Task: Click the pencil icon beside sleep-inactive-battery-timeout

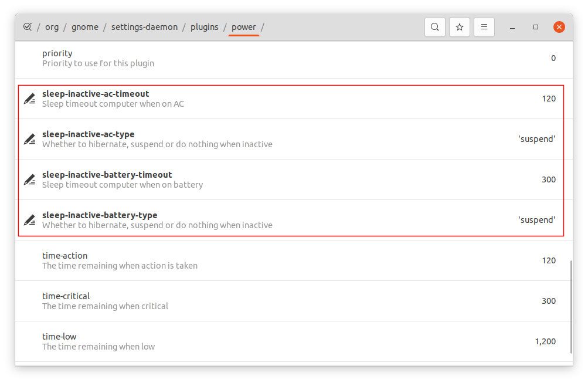Action: click(30, 179)
